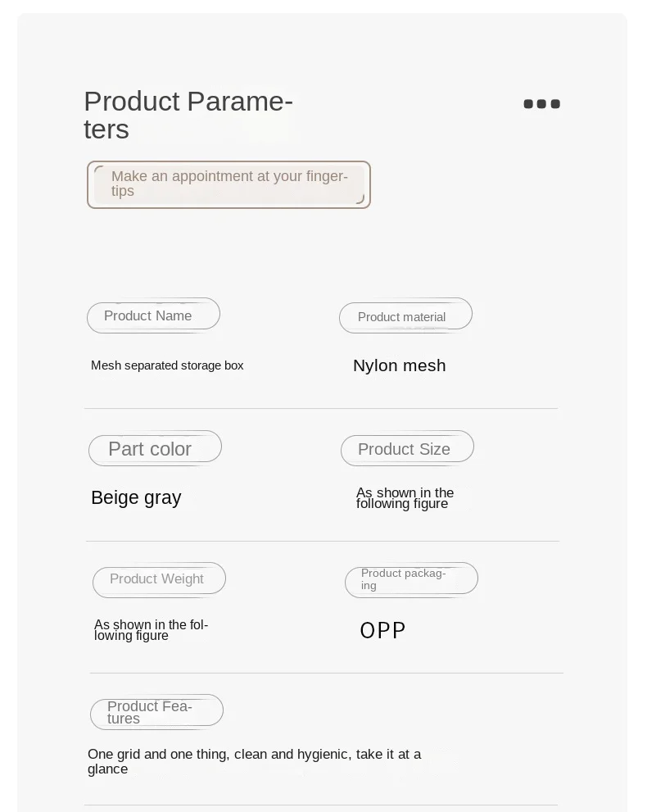
Task: Click the divider line below Part color row
Action: 323,541
